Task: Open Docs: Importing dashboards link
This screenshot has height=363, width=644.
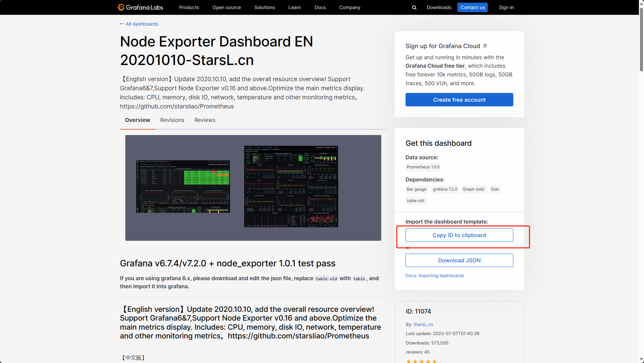Action: pos(434,275)
